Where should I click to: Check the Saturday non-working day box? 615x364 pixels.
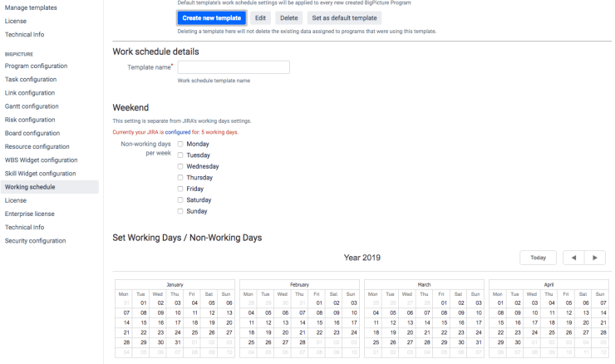pyautogui.click(x=180, y=200)
